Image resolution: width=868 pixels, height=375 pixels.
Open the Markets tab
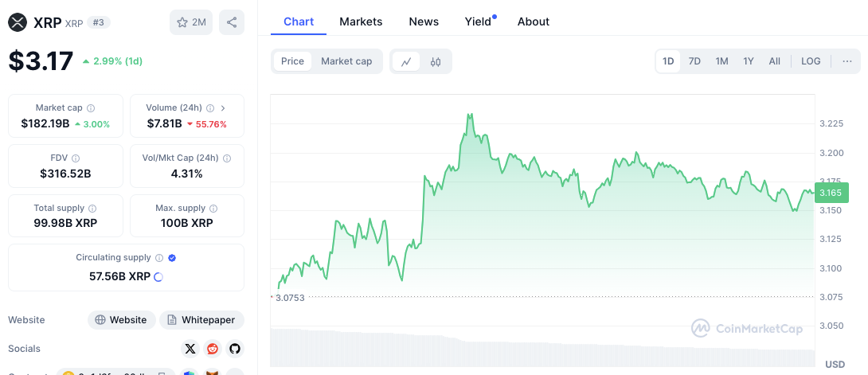361,21
